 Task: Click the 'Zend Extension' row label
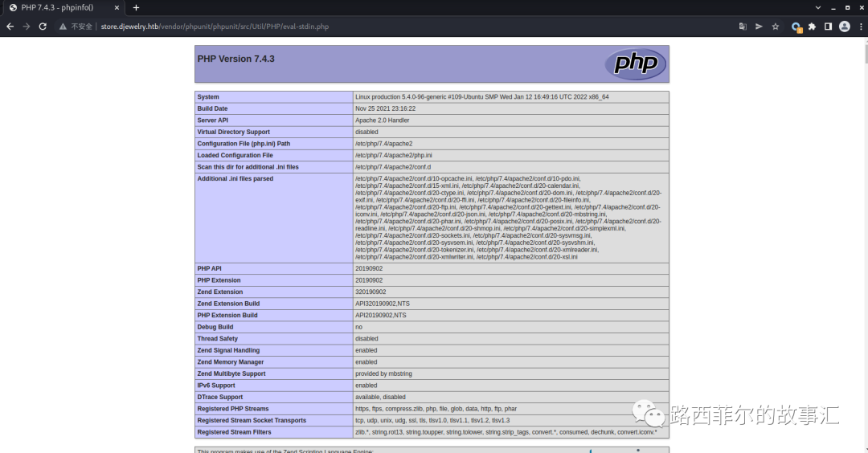click(x=219, y=292)
